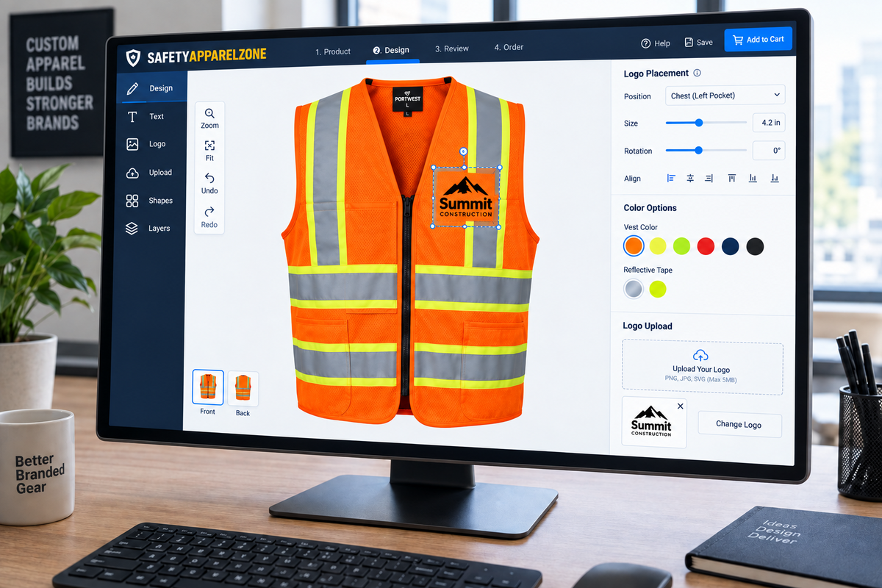882x588 pixels.
Task: Click the rotation handle above the logo
Action: 463,151
